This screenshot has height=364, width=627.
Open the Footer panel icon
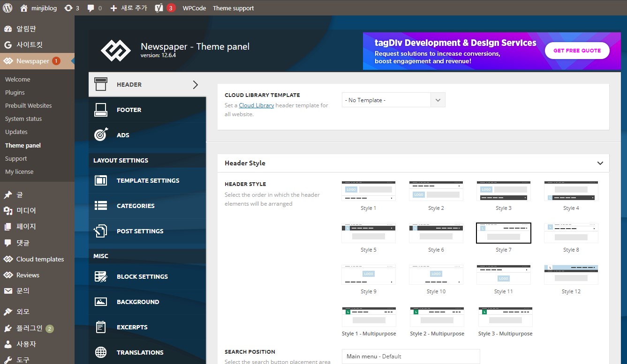tap(101, 110)
